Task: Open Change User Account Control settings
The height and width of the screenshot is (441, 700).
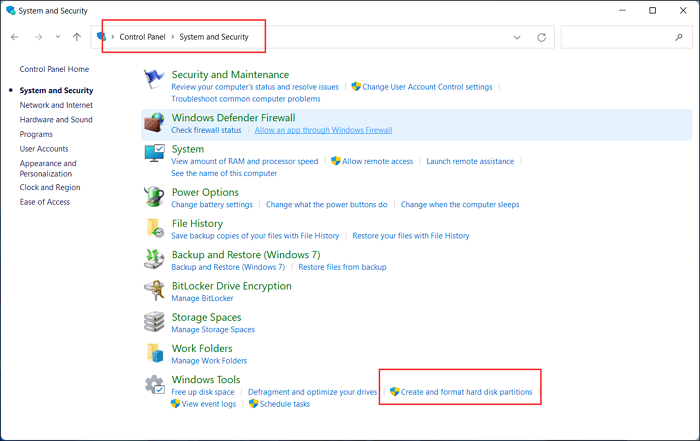Action: tap(427, 87)
